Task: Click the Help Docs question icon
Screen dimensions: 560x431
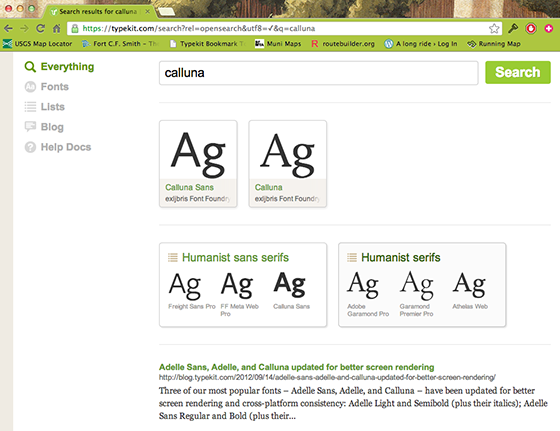Action: coord(30,147)
